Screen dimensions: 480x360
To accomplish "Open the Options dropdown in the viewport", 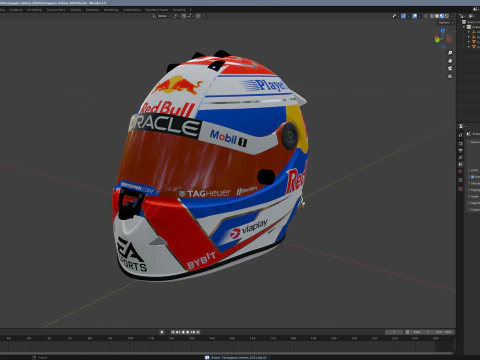I will tap(446, 23).
